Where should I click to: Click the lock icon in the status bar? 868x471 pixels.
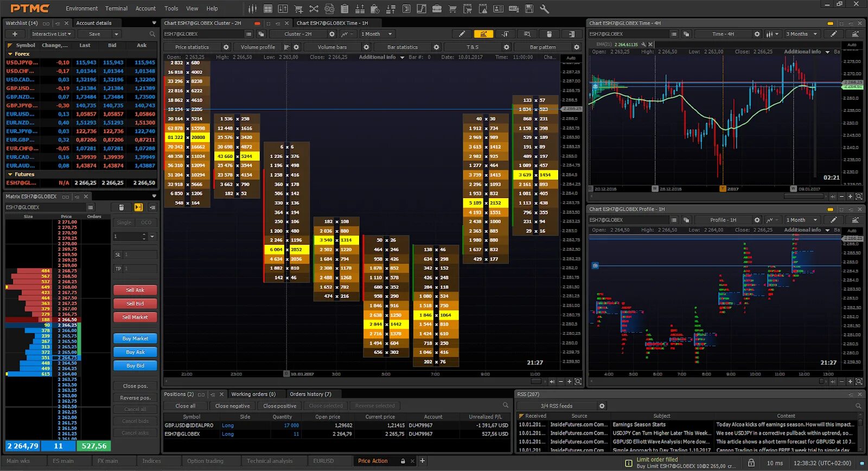(751, 463)
